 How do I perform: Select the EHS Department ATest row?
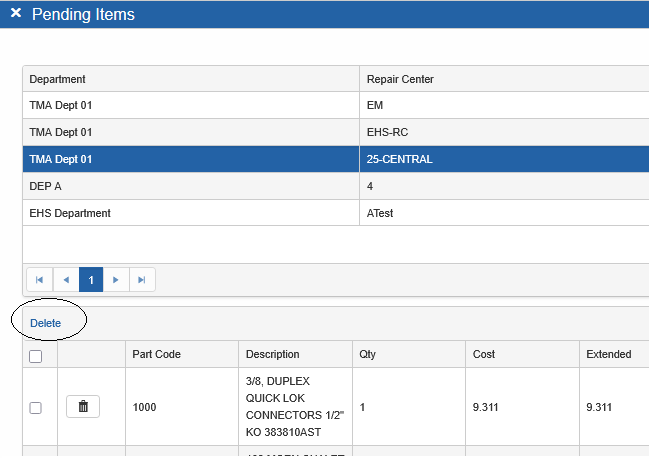190,213
